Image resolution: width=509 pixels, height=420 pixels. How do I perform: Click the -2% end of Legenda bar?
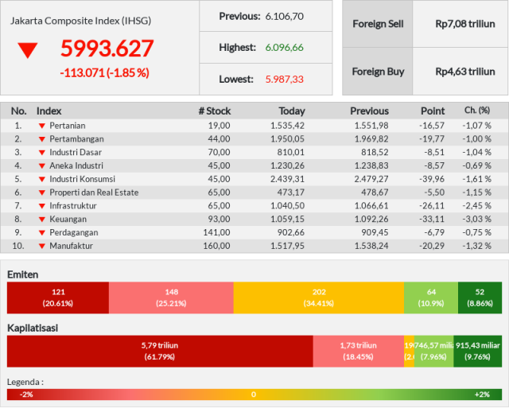tap(26, 395)
